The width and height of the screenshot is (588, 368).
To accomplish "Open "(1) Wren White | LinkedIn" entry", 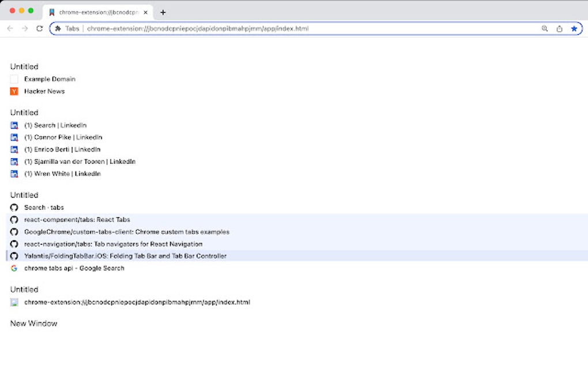I will 62,174.
